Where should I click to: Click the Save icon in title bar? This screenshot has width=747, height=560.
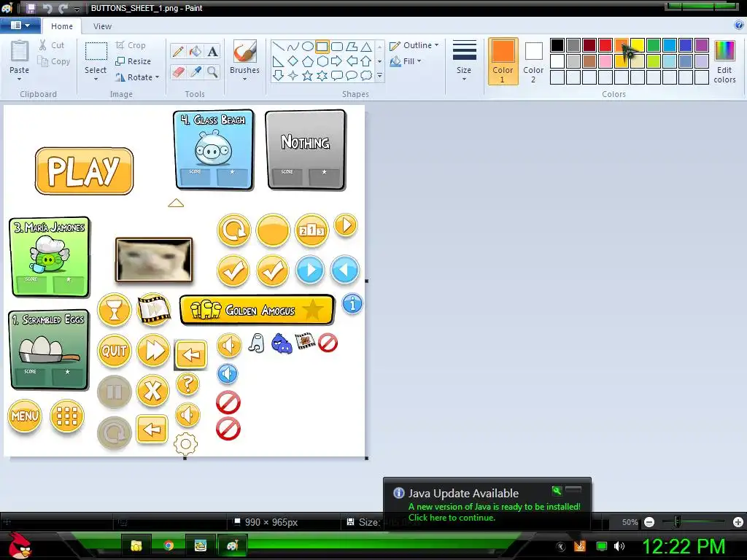point(31,8)
